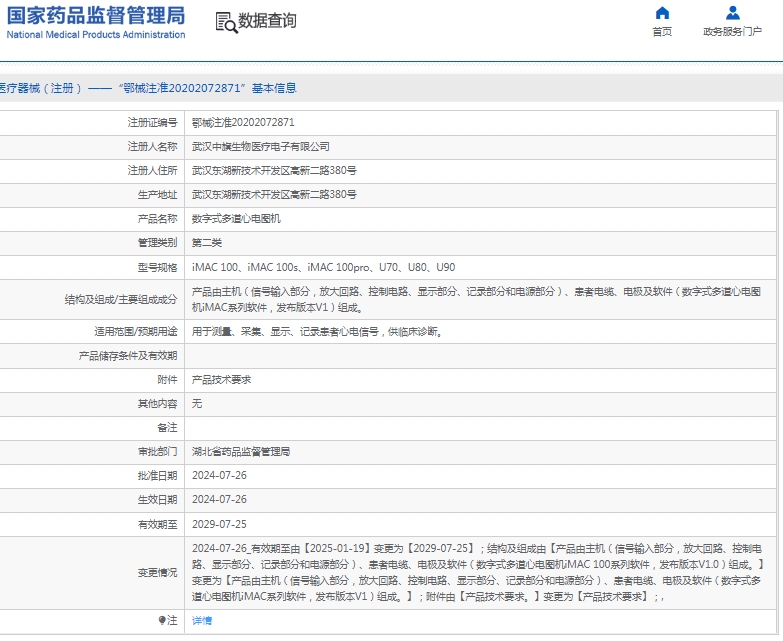This screenshot has width=783, height=641.
Task: Click the 数据查询 heading text
Action: coord(267,21)
